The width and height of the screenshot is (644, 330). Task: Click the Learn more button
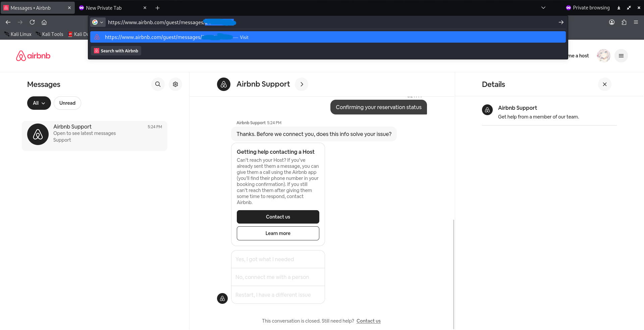(278, 233)
